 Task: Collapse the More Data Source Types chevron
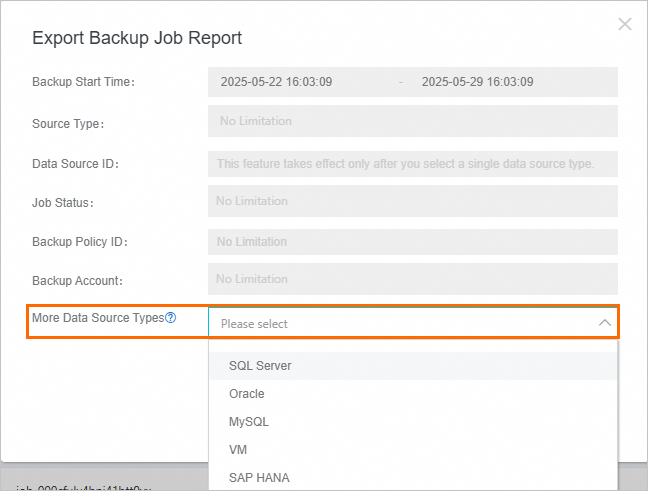tap(604, 323)
